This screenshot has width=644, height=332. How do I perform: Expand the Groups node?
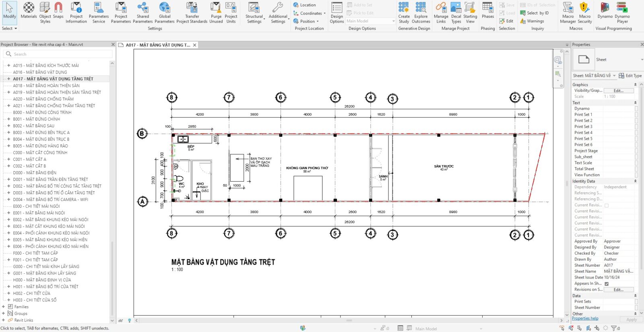pos(4,314)
